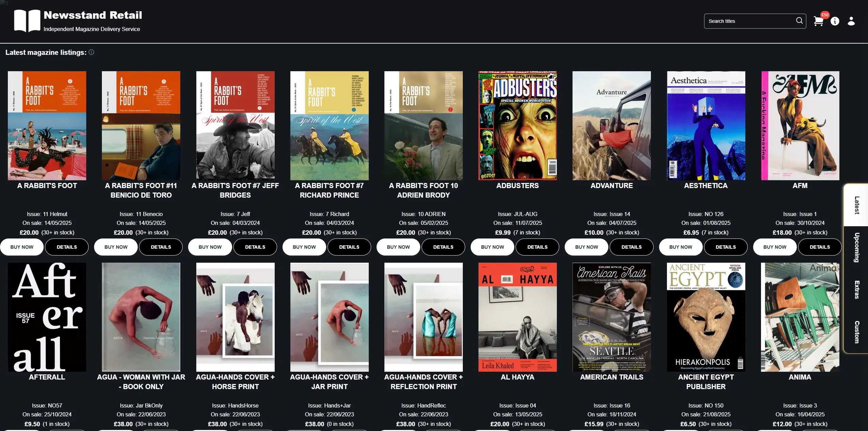Open the Afterall issue 57 cover
The image size is (868, 431).
[47, 317]
